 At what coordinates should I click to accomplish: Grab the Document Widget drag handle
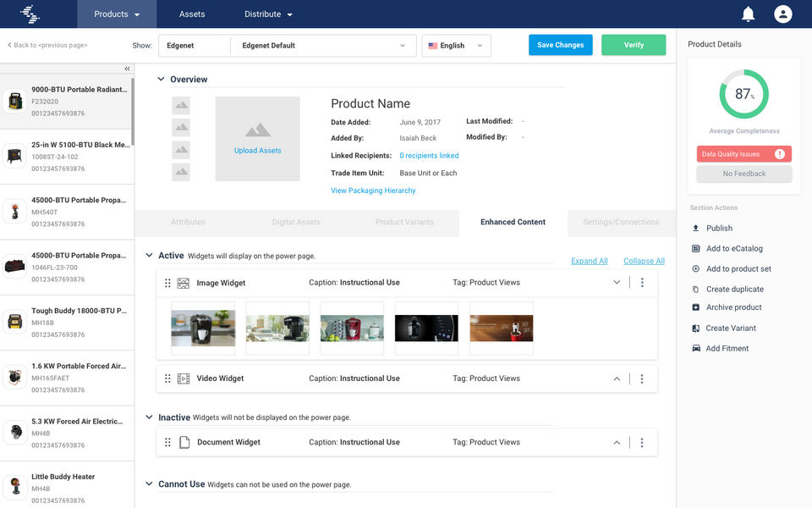[167, 443]
